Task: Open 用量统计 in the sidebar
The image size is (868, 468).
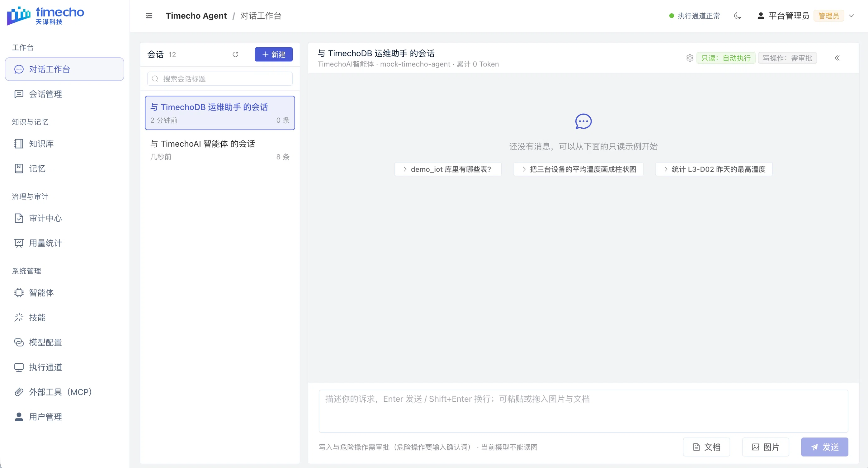Action: point(64,243)
